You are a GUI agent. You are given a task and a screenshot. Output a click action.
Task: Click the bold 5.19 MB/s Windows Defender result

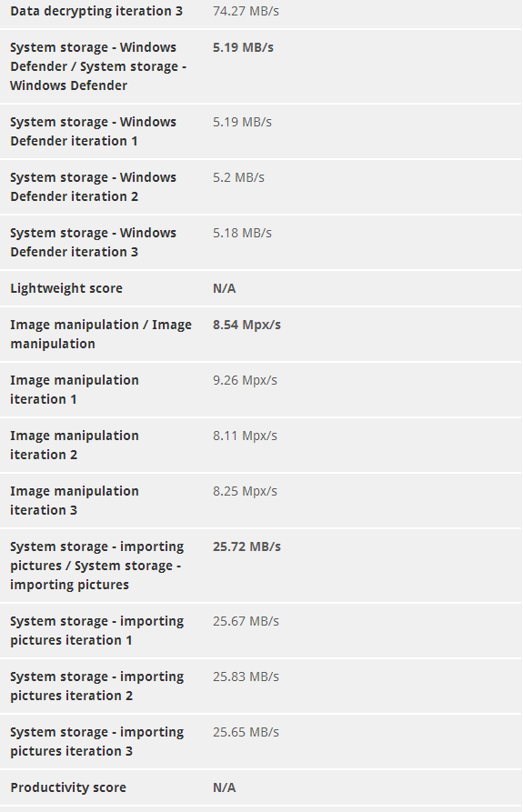pyautogui.click(x=243, y=47)
